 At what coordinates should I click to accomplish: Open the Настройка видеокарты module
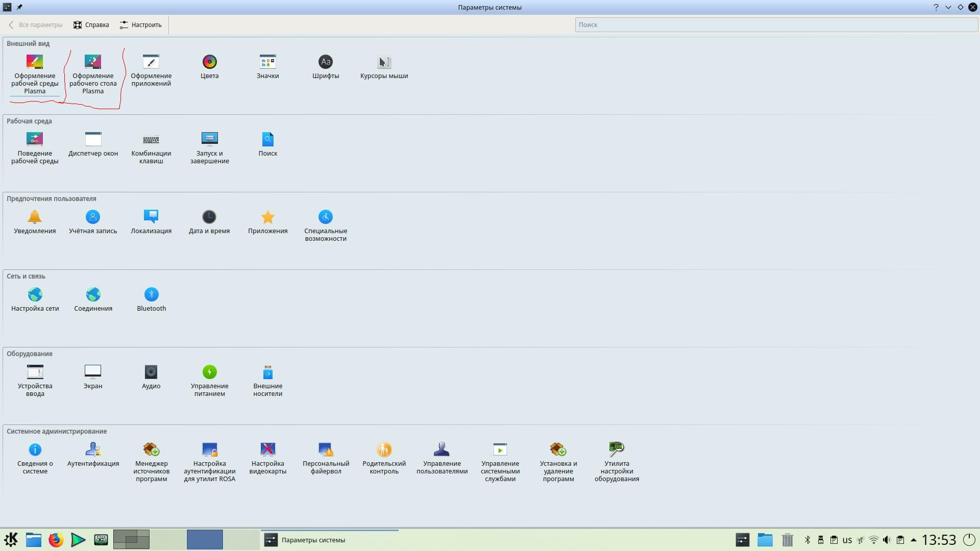267,458
